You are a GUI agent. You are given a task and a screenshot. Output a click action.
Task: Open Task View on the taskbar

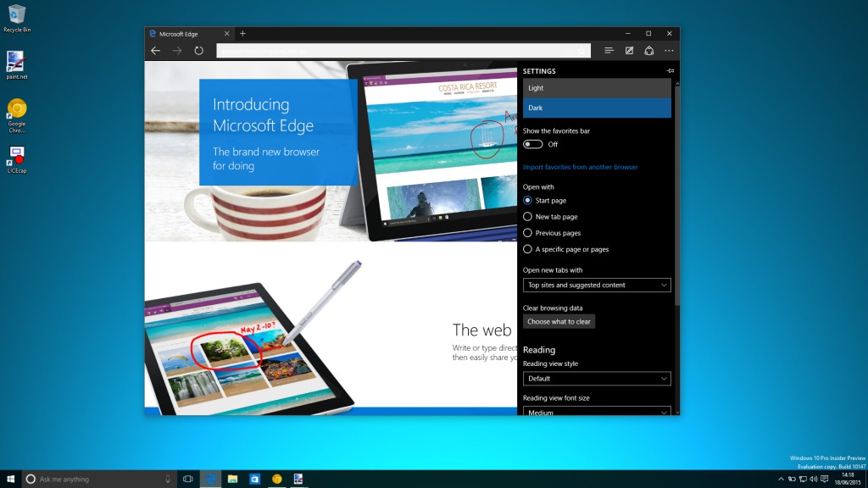[188, 480]
